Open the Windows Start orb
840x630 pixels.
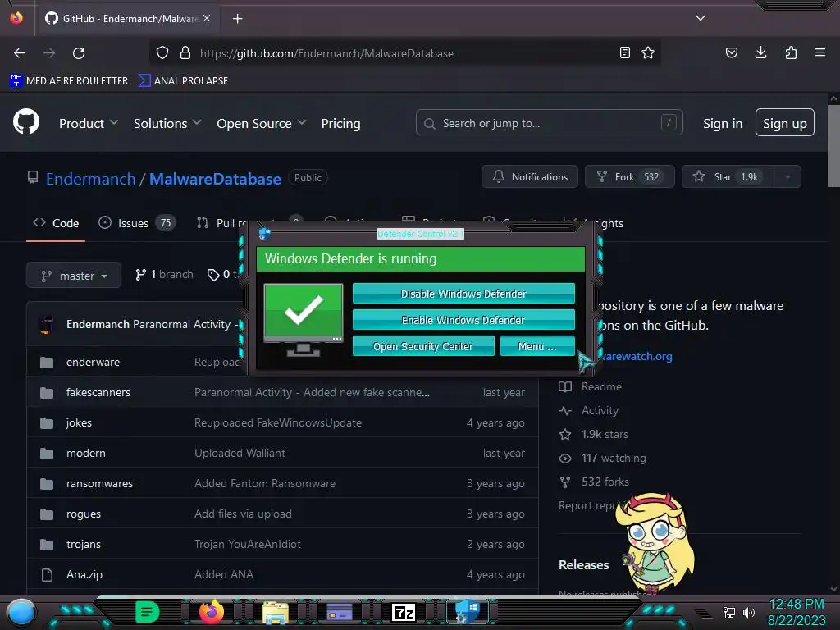tap(22, 612)
